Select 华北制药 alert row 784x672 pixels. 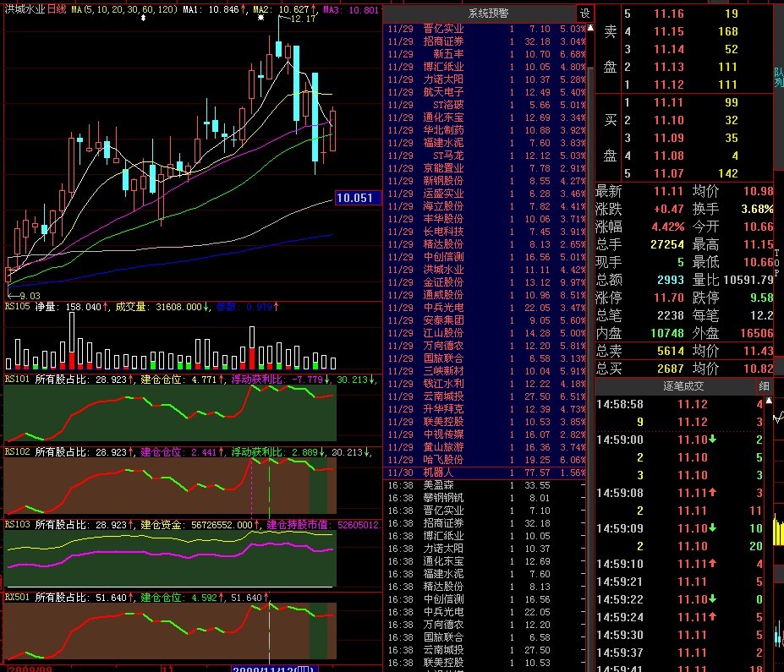pos(486,130)
